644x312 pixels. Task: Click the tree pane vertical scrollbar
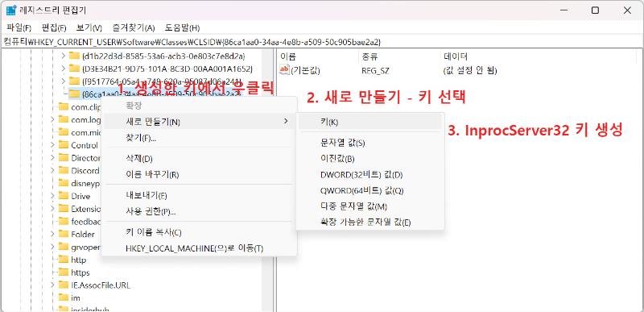coord(267,181)
